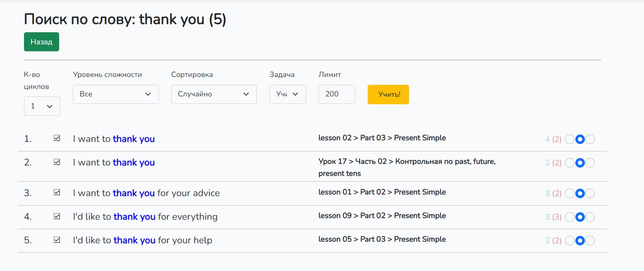Select the left radio button in row 1
Image resolution: width=644 pixels, height=271 pixels.
570,139
